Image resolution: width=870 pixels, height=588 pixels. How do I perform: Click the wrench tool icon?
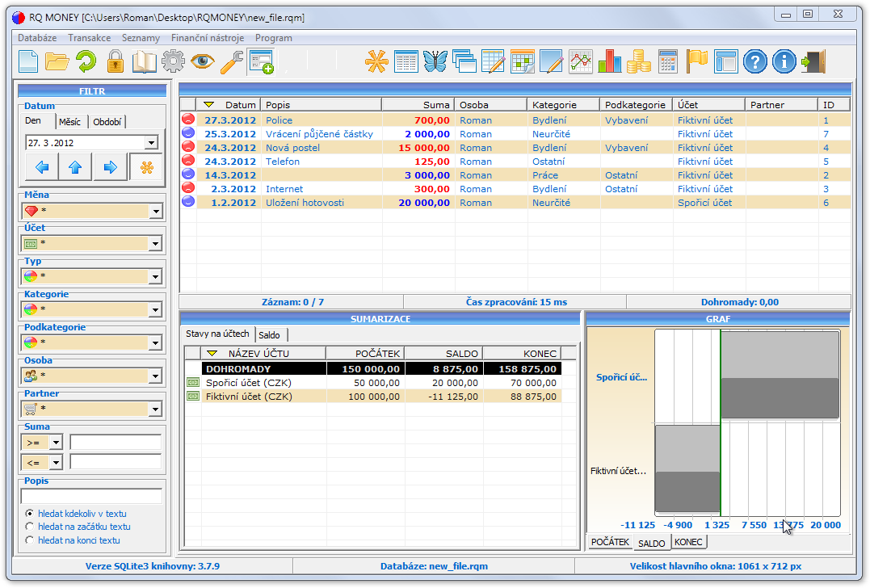click(x=231, y=61)
